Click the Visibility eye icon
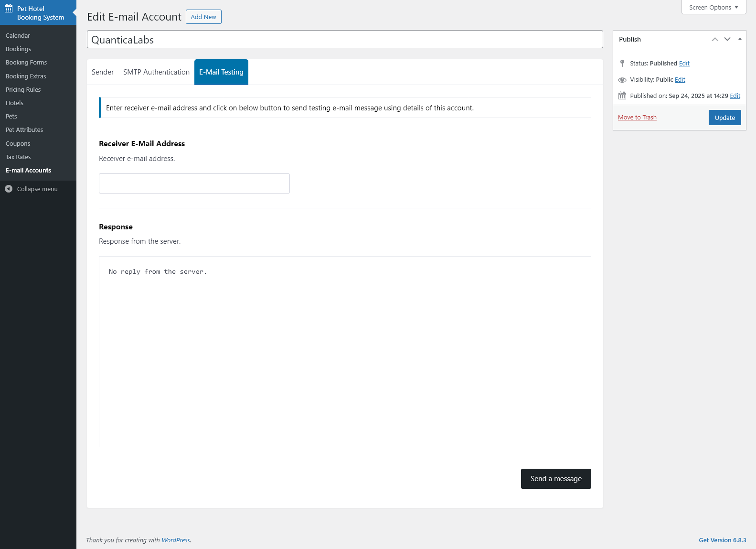 (x=622, y=80)
